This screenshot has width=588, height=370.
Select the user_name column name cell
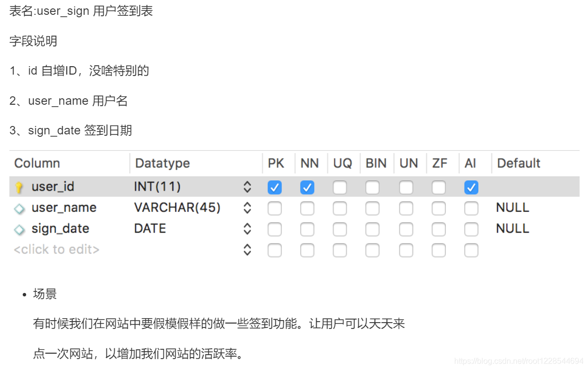pyautogui.click(x=64, y=207)
